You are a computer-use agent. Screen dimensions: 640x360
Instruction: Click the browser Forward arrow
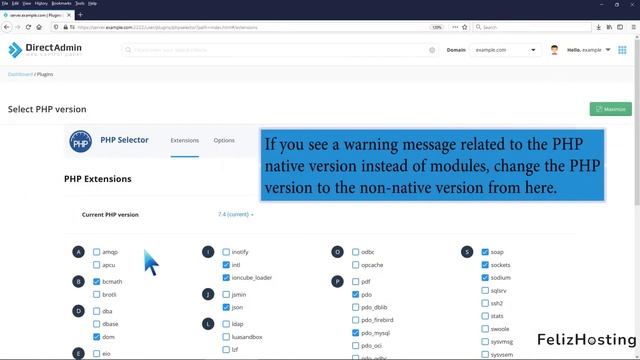[x=18, y=27]
